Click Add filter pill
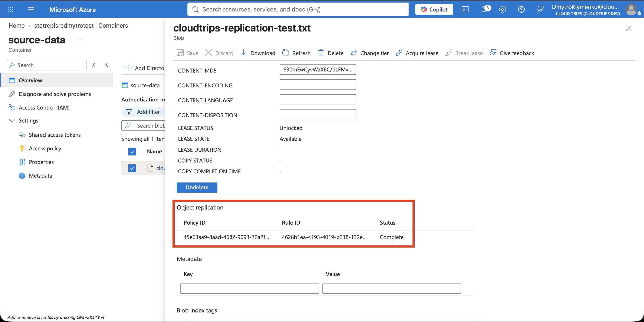 (143, 112)
